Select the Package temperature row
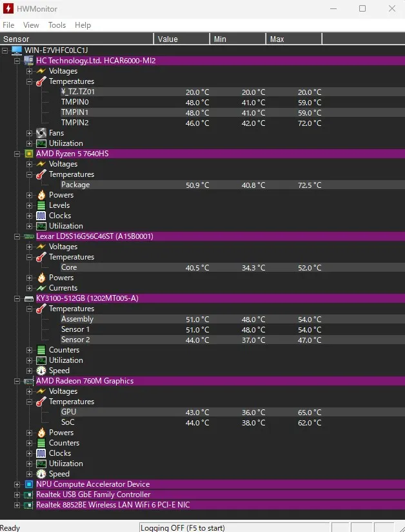Viewport: 405px width, 532px height. pyautogui.click(x=233, y=185)
